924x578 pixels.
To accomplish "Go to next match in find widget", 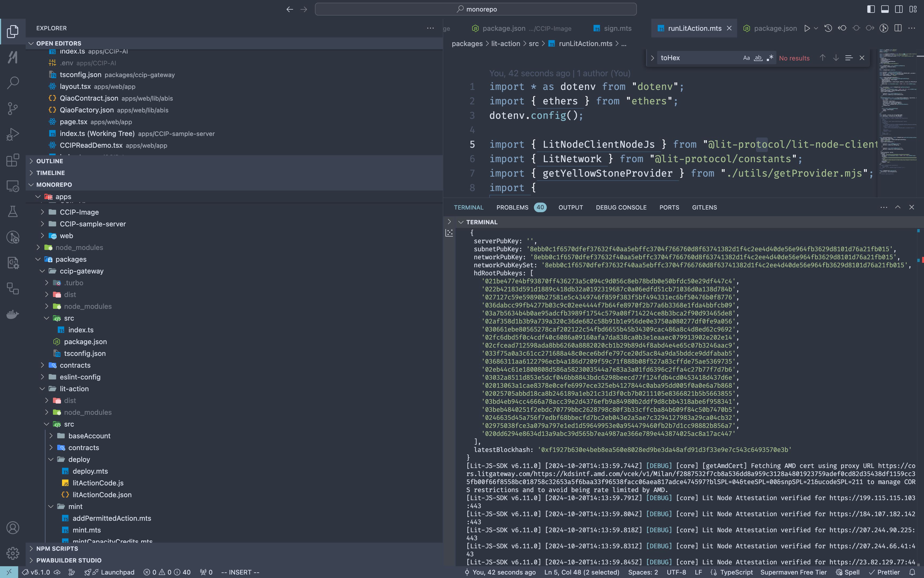I will [x=836, y=58].
